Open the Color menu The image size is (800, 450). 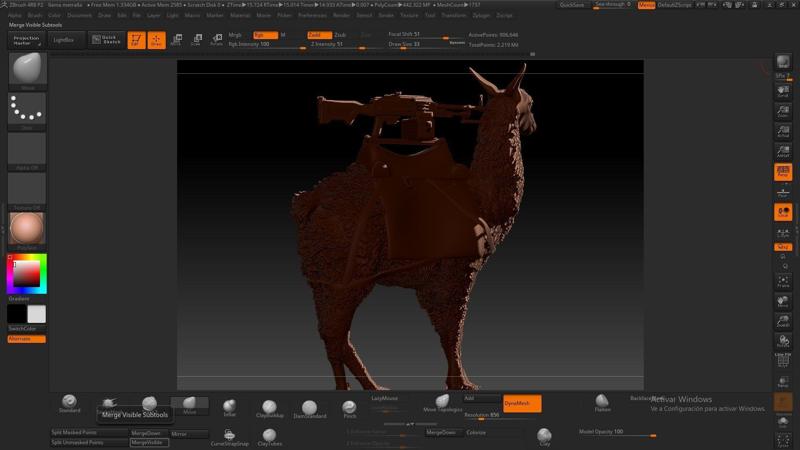(x=55, y=15)
